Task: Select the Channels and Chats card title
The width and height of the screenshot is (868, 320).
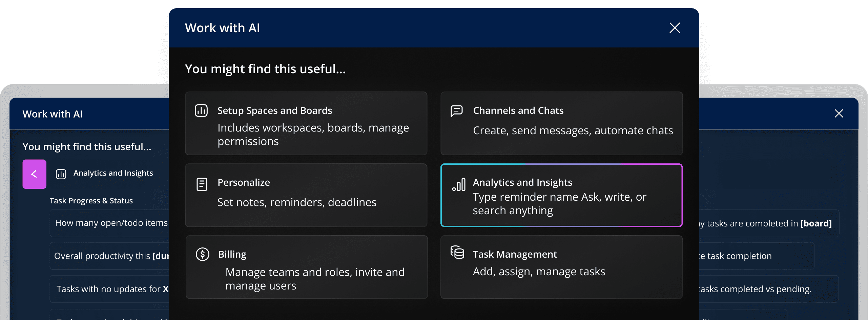Action: [x=518, y=111]
